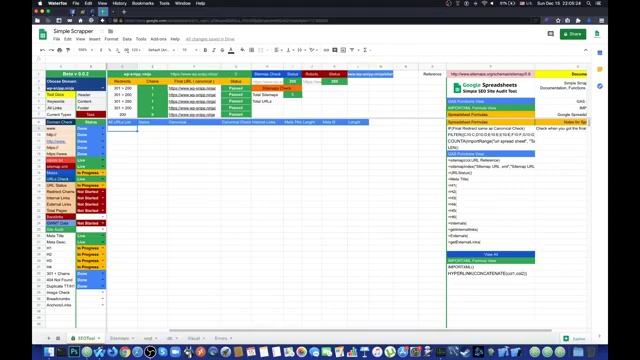The width and height of the screenshot is (640, 360).
Task: Open the Font size dropdown
Action: click(x=189, y=50)
